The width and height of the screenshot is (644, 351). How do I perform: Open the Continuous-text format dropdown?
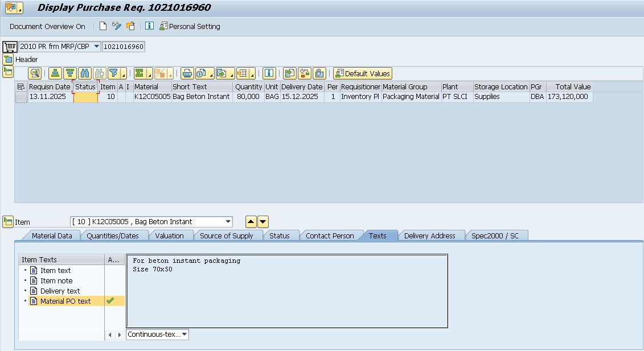point(184,335)
